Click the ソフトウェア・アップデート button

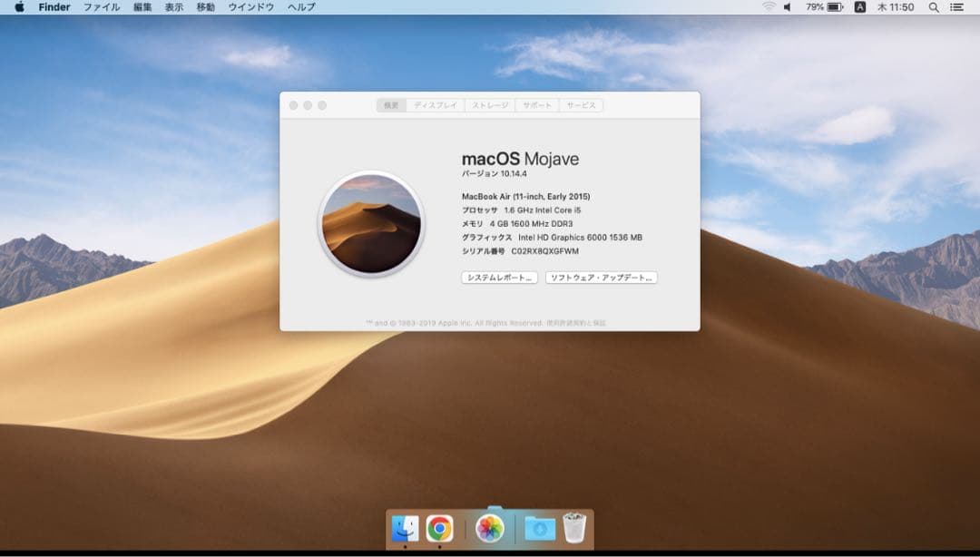tap(602, 278)
